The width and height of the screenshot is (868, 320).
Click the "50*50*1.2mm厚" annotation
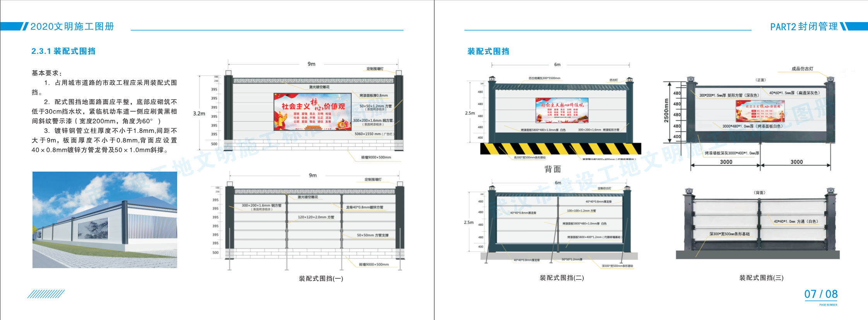tap(572, 260)
